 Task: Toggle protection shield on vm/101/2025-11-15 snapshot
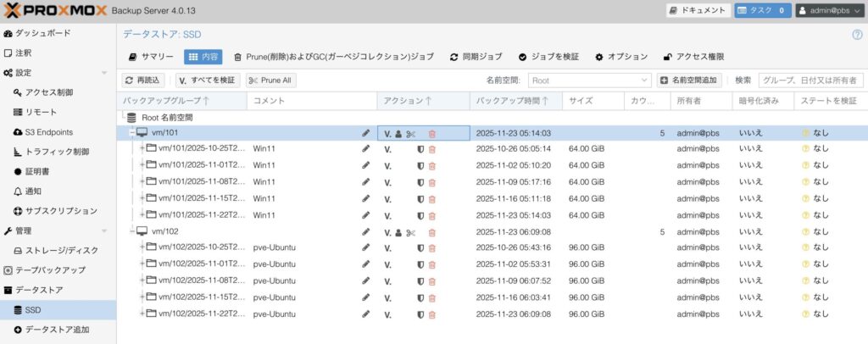420,199
